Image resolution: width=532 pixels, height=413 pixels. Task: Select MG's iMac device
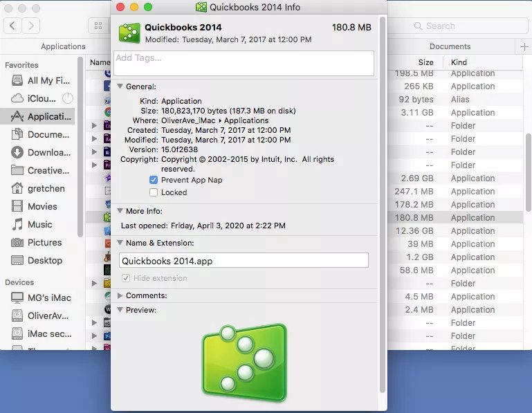[41, 297]
